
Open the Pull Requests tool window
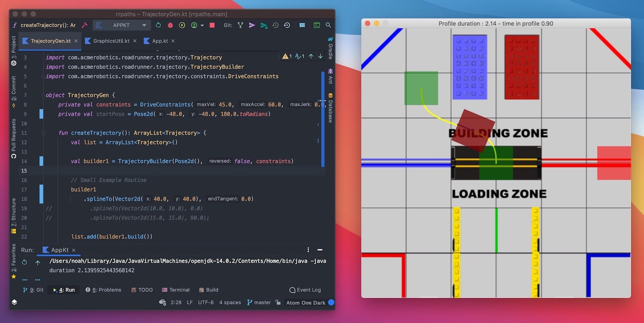pyautogui.click(x=13, y=138)
